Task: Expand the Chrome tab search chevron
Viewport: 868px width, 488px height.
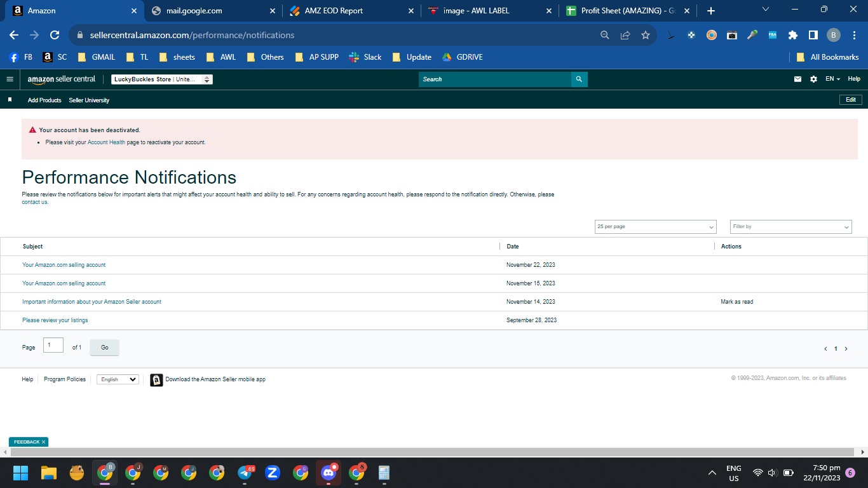Action: (x=765, y=10)
